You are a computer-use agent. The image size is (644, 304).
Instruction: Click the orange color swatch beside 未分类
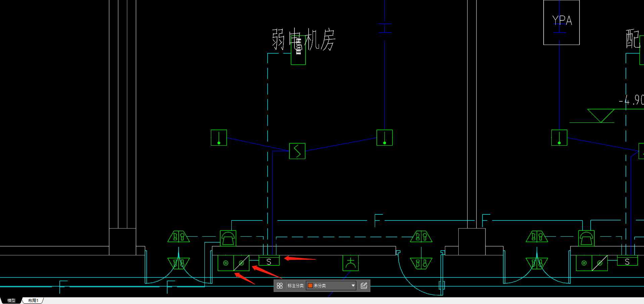(310, 286)
